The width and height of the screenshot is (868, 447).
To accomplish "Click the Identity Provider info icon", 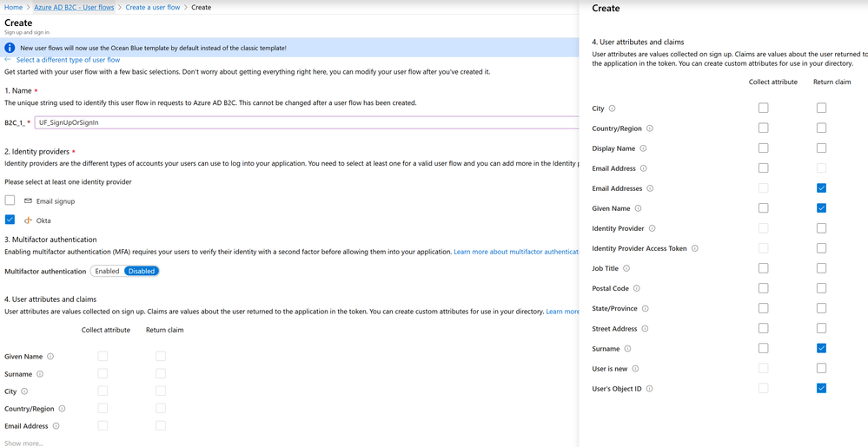I will coord(653,228).
